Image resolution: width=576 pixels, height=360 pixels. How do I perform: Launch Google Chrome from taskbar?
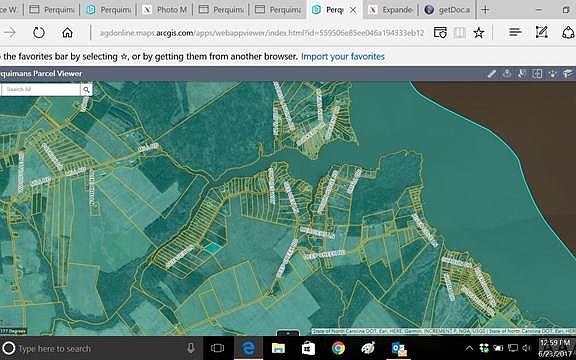tap(338, 348)
